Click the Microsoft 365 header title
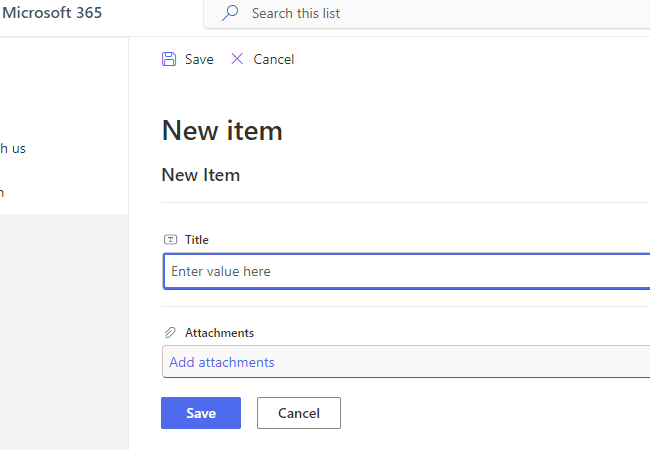 [52, 13]
